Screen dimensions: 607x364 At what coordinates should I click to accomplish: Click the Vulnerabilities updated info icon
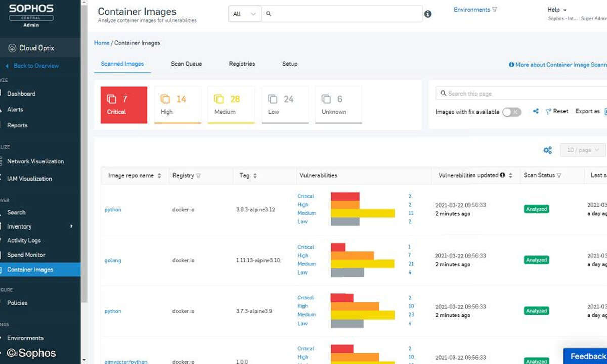coord(502,175)
